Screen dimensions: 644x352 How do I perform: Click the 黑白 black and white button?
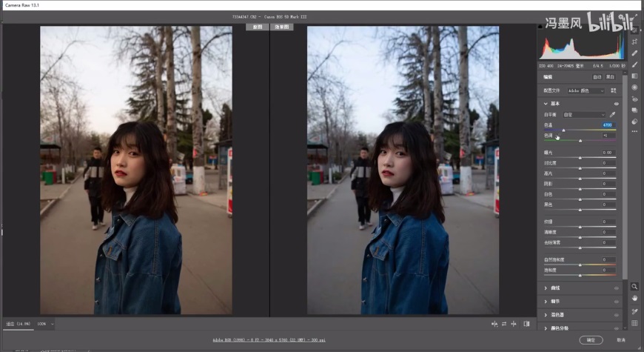611,77
